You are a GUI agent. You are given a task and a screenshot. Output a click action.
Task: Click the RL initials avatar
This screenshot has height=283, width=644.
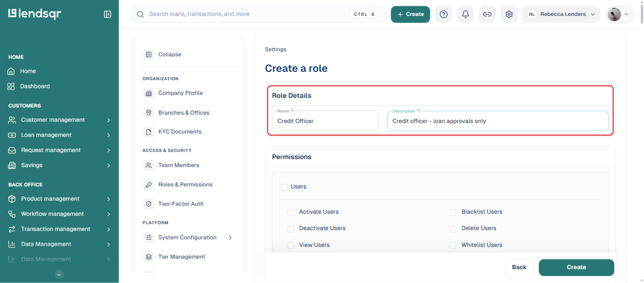(x=532, y=14)
